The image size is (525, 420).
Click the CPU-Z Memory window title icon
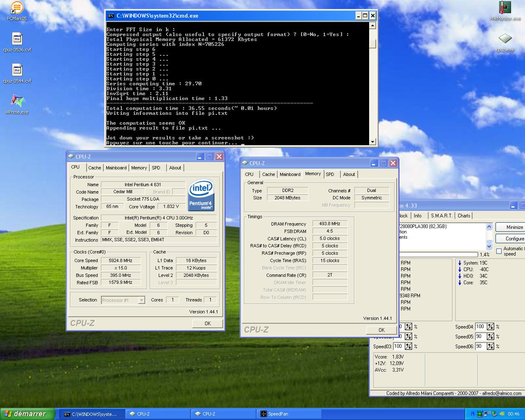pos(245,163)
